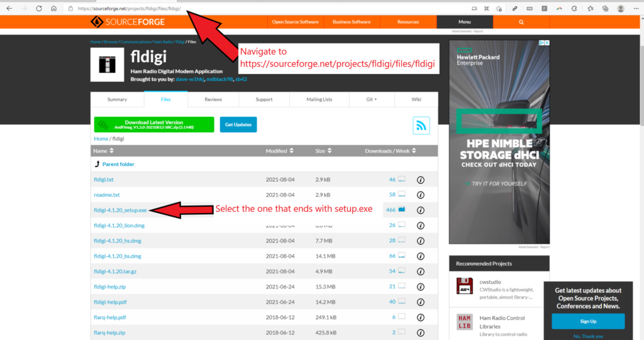Open the Business Software menu
This screenshot has width=644, height=340.
(352, 22)
